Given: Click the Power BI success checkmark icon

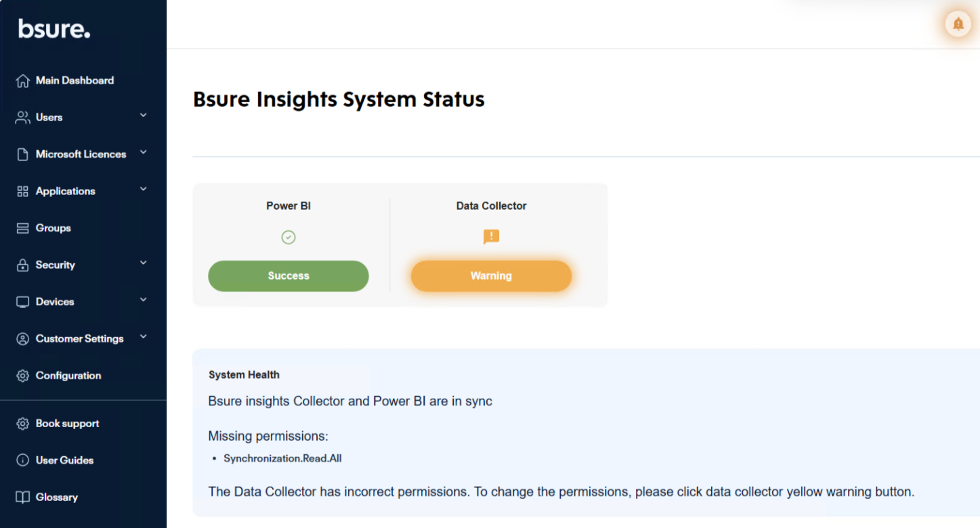Looking at the screenshot, I should click(289, 238).
